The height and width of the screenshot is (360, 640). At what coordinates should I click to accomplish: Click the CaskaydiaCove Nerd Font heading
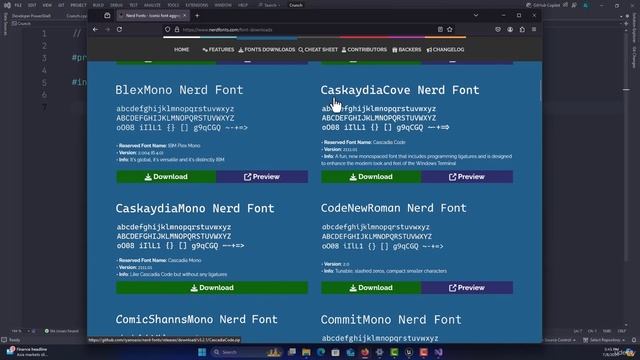tap(400, 90)
